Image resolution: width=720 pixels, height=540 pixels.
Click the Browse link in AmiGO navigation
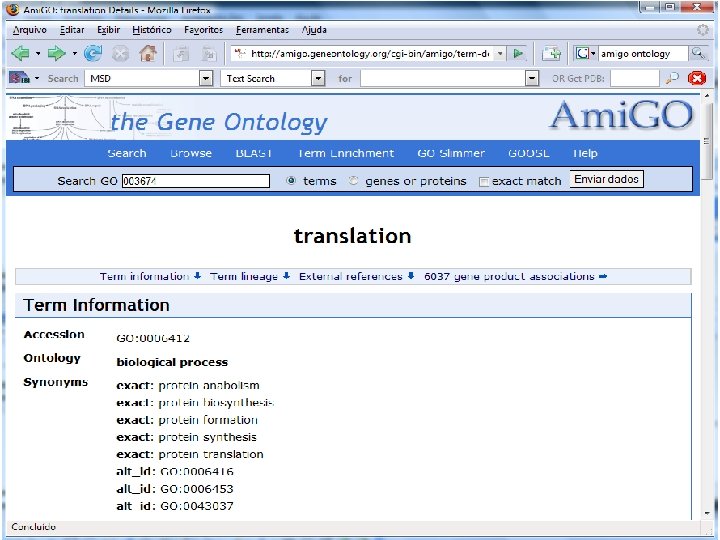tap(191, 153)
